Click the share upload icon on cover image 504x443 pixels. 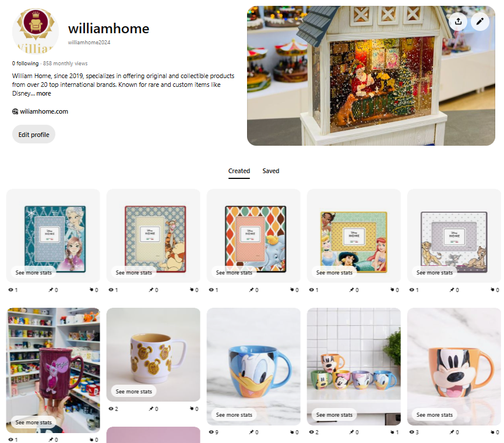(458, 22)
